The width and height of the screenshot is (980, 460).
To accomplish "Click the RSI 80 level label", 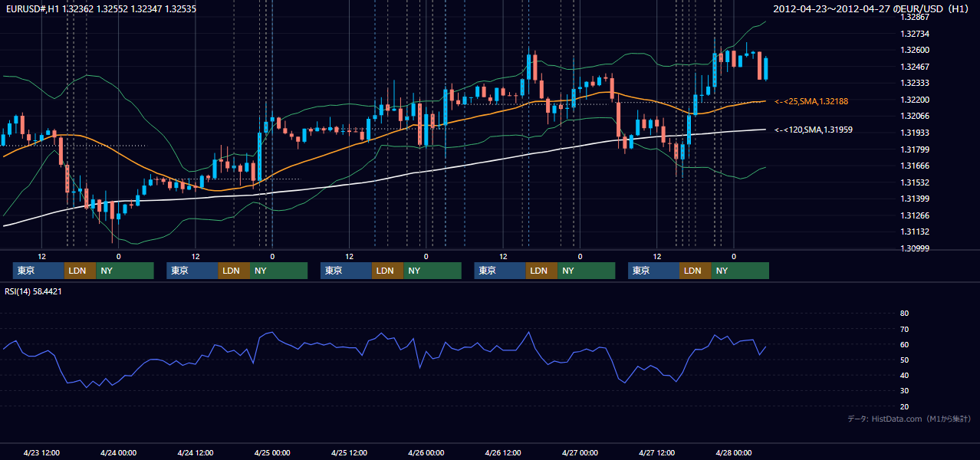I will (x=904, y=314).
